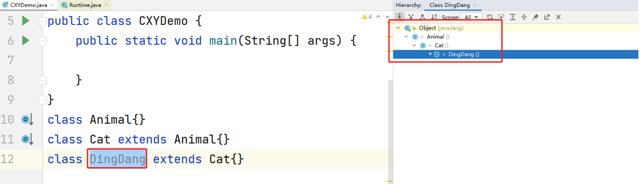Click CXYDemo class name on line 5
Image resolution: width=644 pixels, height=184 pixels.
[164, 22]
